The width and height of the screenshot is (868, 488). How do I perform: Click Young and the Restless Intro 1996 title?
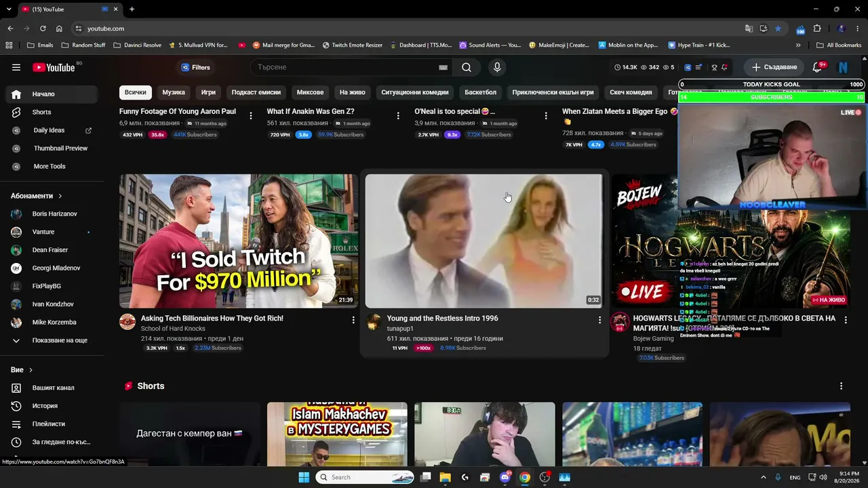(x=443, y=319)
